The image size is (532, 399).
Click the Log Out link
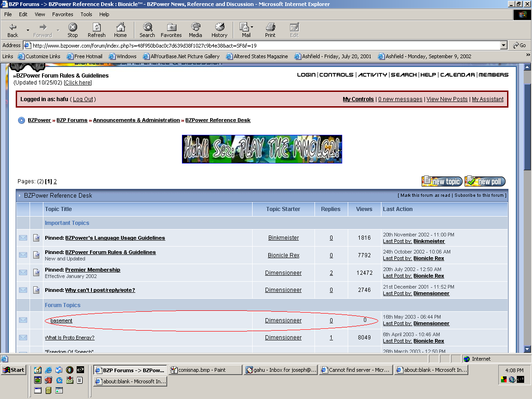(83, 99)
